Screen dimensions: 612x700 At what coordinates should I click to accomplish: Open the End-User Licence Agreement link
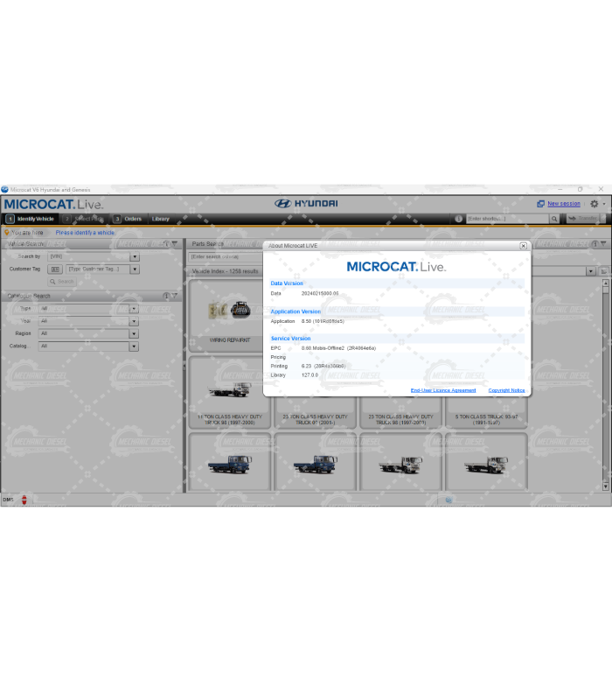coord(443,390)
